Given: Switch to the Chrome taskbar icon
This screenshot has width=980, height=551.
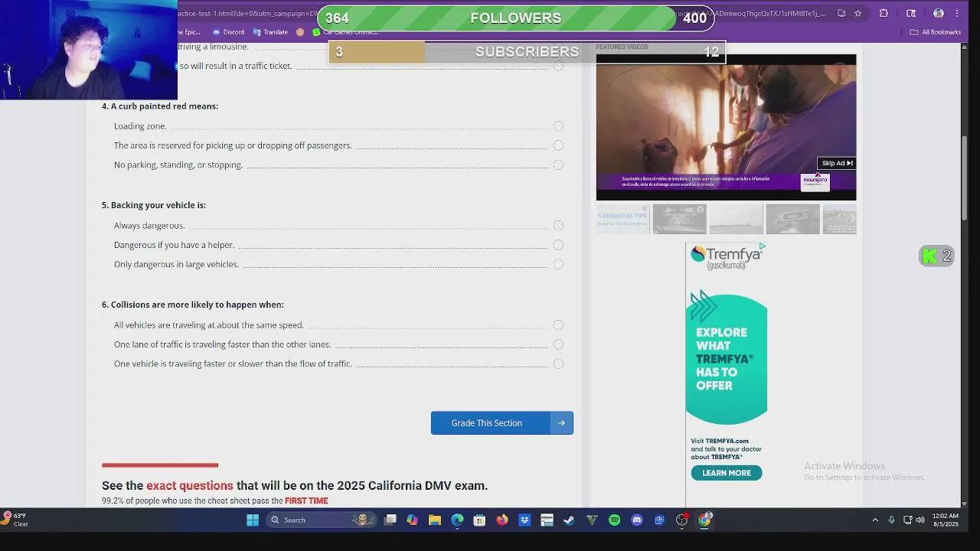Looking at the screenshot, I should click(x=704, y=520).
